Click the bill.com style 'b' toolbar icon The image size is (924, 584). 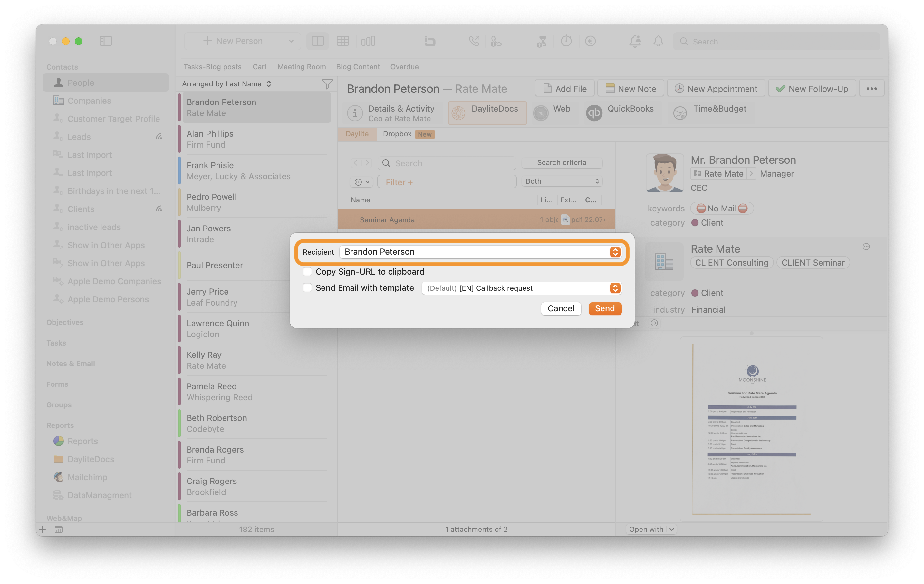(430, 41)
